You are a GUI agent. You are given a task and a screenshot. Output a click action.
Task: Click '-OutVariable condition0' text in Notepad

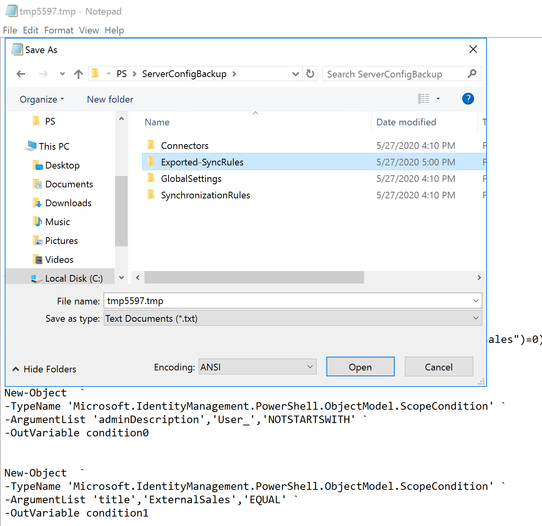point(77,433)
